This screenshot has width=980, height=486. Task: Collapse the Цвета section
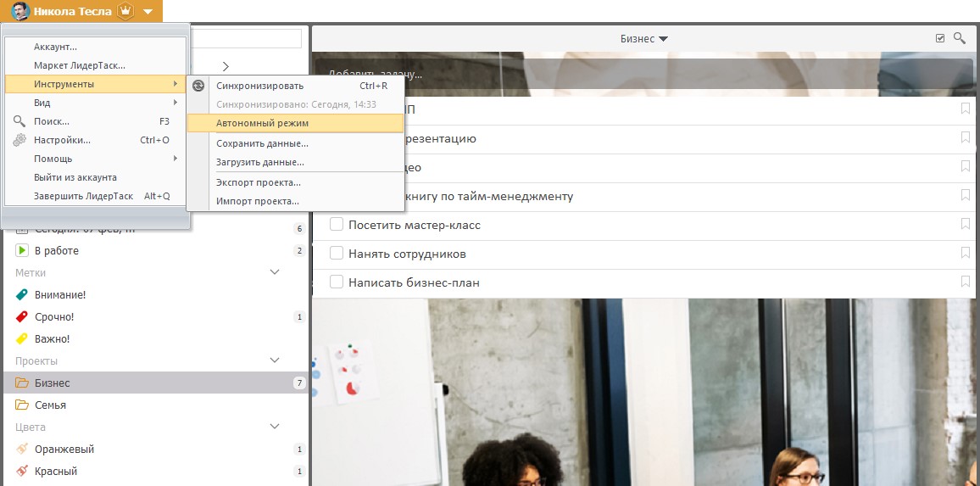click(x=275, y=427)
